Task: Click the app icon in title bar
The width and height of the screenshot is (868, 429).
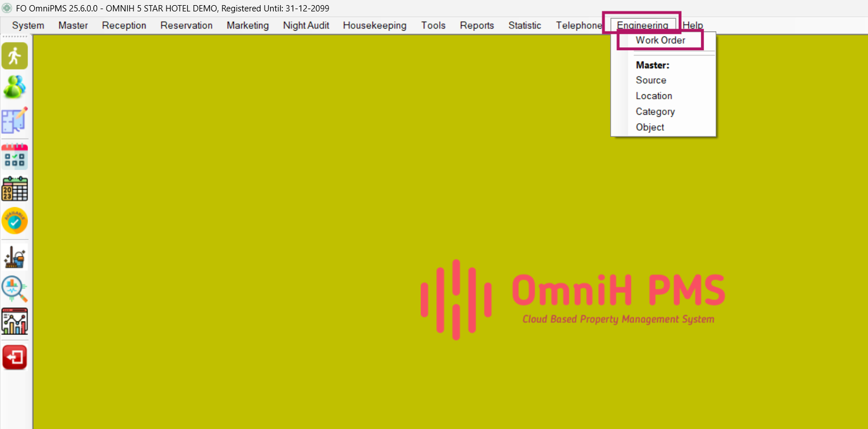Action: coord(6,9)
